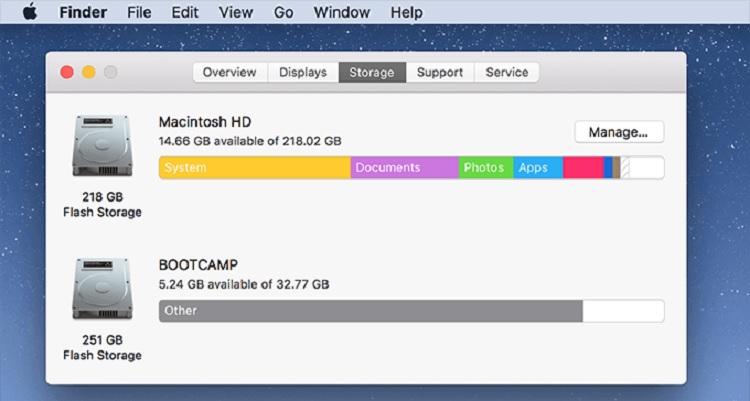This screenshot has height=401, width=750.
Task: Open the Finder menu
Action: [83, 12]
